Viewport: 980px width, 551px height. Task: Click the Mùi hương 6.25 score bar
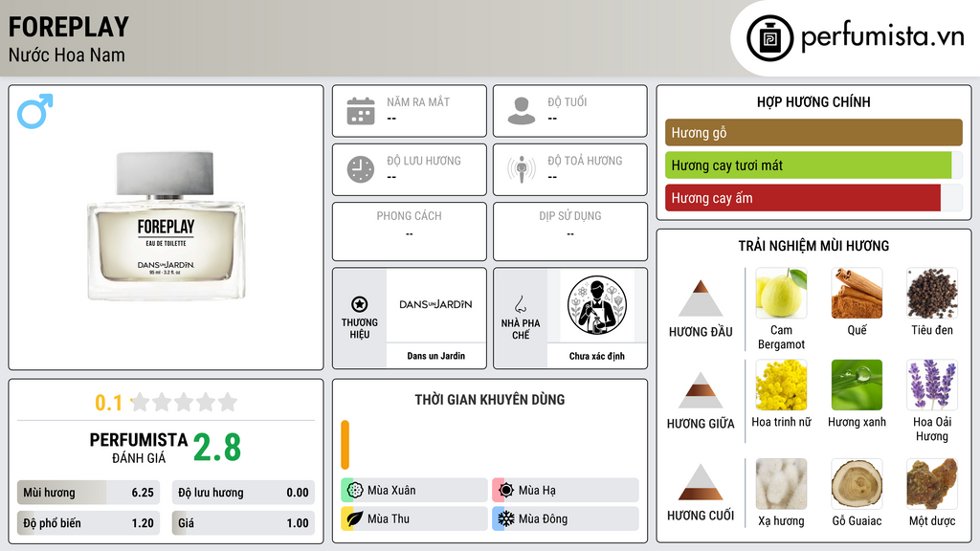coord(88,493)
